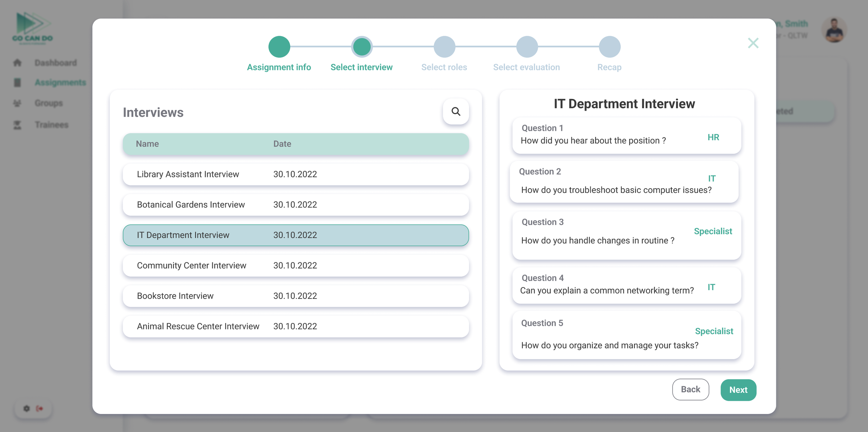
Task: Open Assignments in the sidebar menu
Action: tap(60, 83)
